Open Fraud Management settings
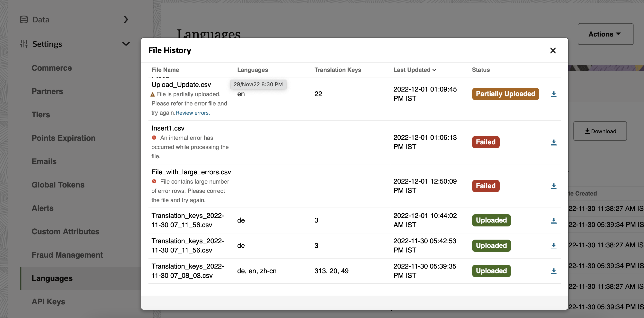The width and height of the screenshot is (644, 318). (67, 255)
